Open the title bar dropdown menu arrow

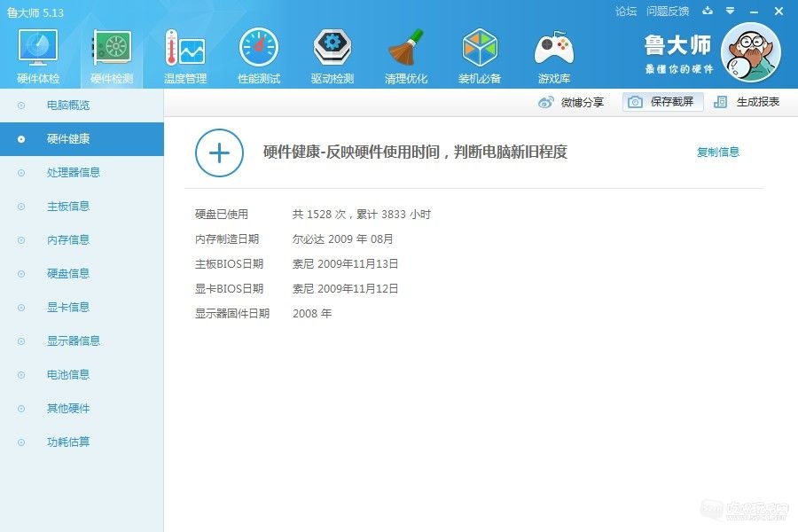(x=730, y=11)
